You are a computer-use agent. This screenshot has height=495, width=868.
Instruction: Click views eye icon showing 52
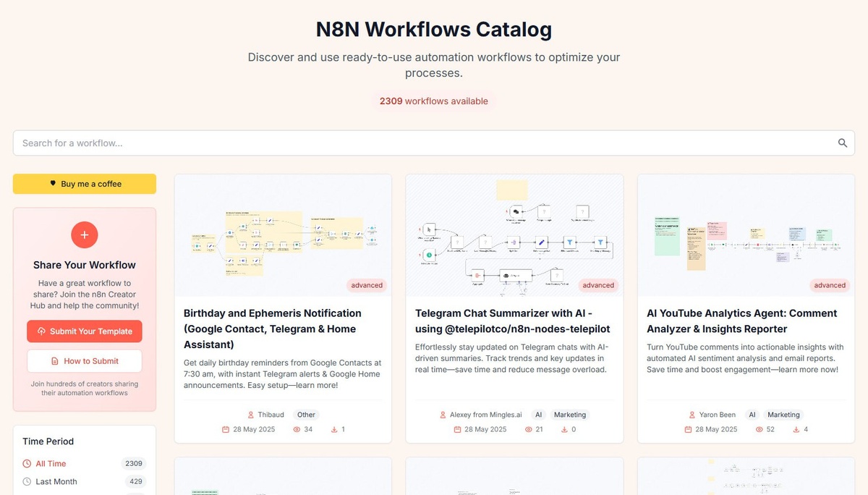click(759, 430)
